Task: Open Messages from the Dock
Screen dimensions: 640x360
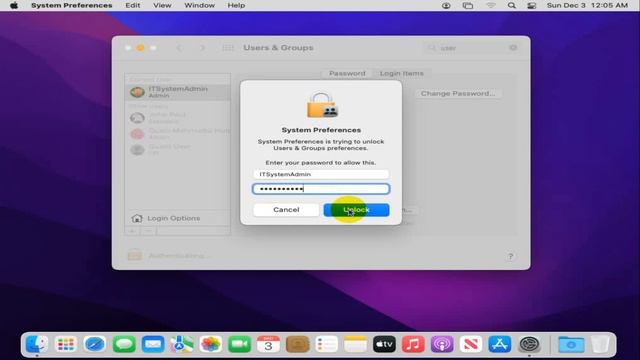Action: click(124, 344)
